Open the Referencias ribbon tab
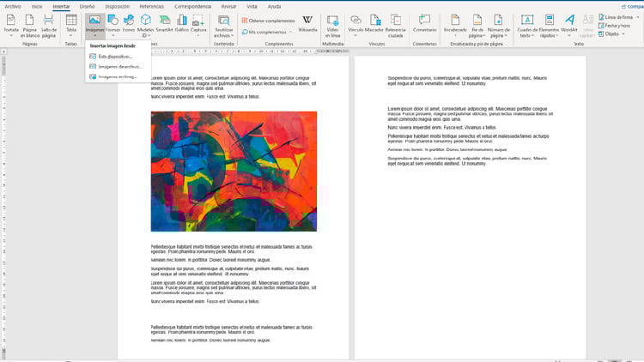Screen dimensions: 644x362 tap(151, 5)
